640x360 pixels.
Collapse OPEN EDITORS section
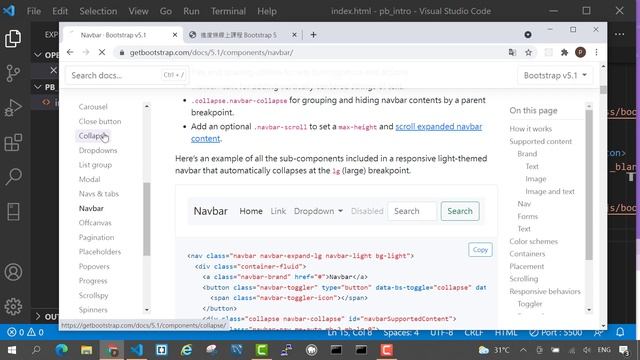46,55
